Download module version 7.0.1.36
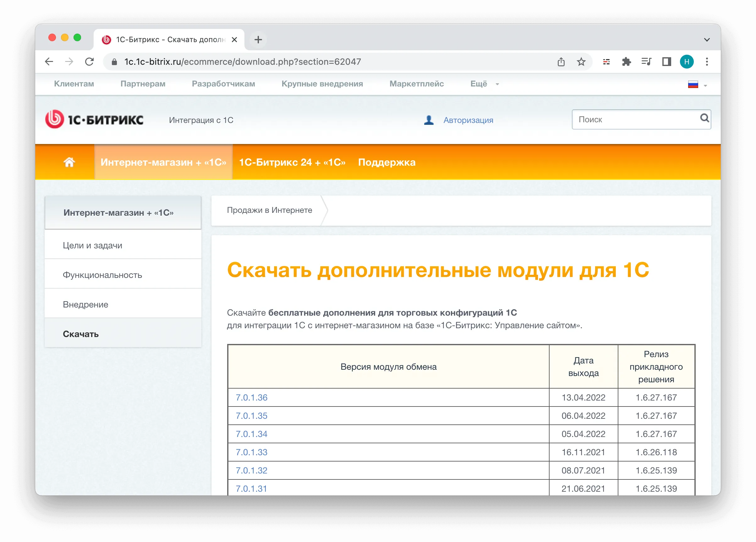This screenshot has width=756, height=542. pyautogui.click(x=251, y=397)
